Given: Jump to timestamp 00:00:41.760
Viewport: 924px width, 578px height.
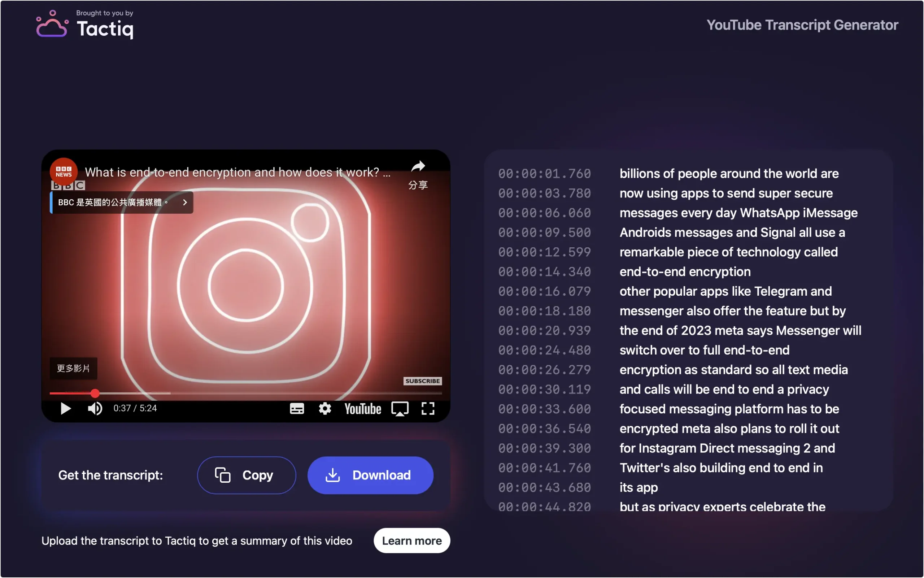Looking at the screenshot, I should [x=544, y=468].
